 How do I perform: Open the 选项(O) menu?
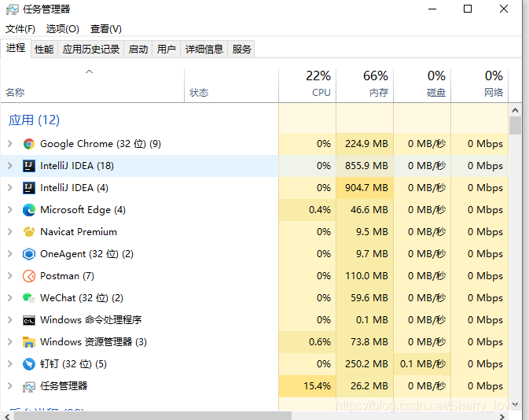(x=63, y=29)
